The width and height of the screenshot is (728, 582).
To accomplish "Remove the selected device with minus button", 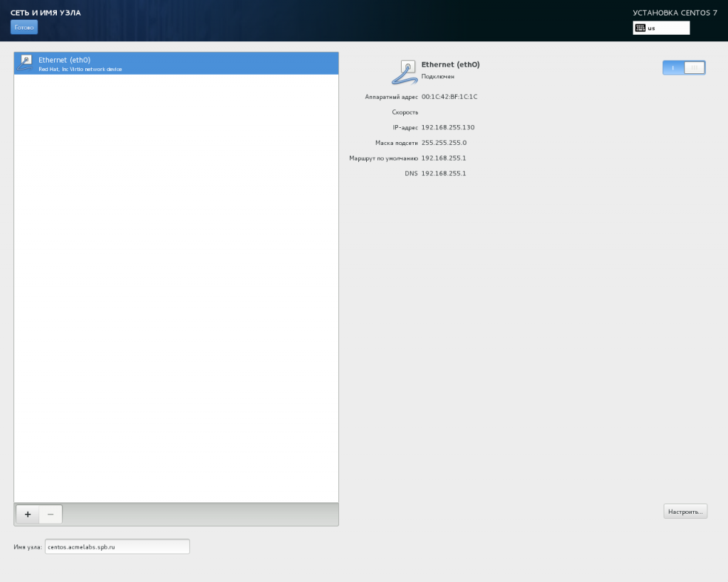I will pyautogui.click(x=50, y=514).
